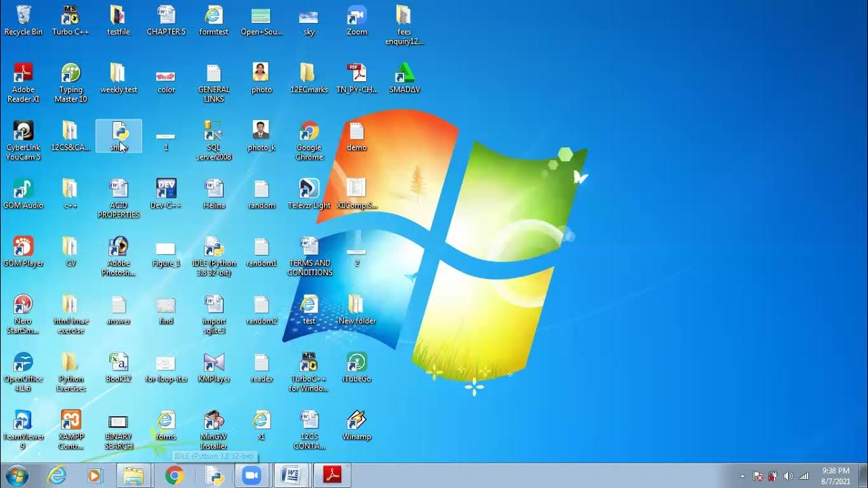Open the testfile folder on desktop
Viewport: 868px width, 488px height.
pyautogui.click(x=119, y=20)
